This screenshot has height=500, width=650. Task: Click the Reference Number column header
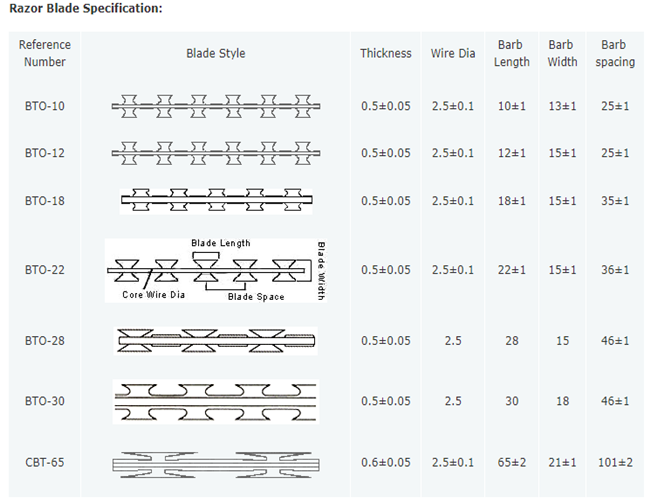pyautogui.click(x=44, y=54)
